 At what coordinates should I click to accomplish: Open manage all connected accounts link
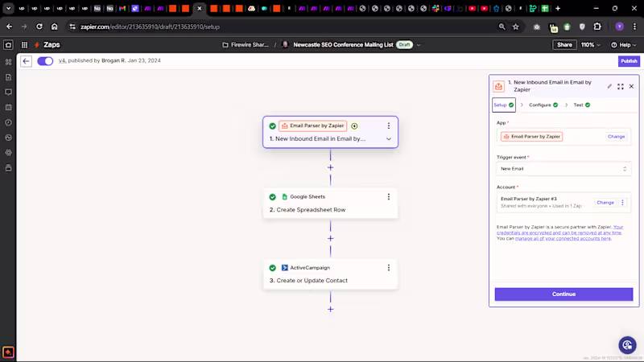click(x=563, y=238)
